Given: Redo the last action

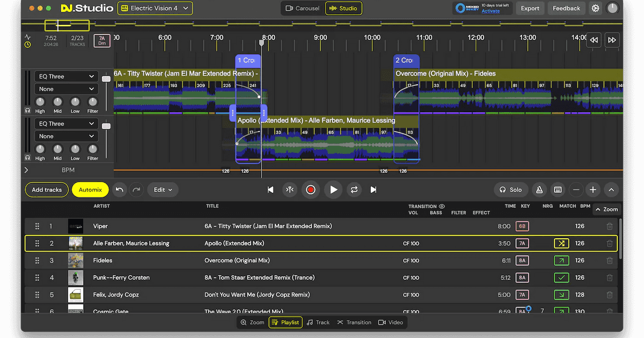Looking at the screenshot, I should pyautogui.click(x=136, y=189).
